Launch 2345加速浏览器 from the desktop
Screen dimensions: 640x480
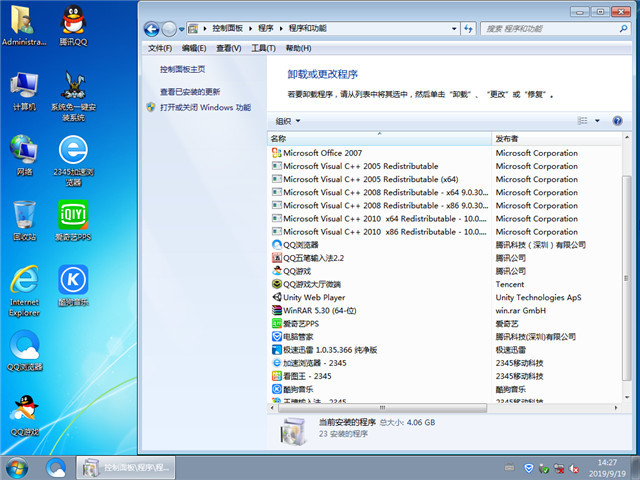[x=73, y=161]
